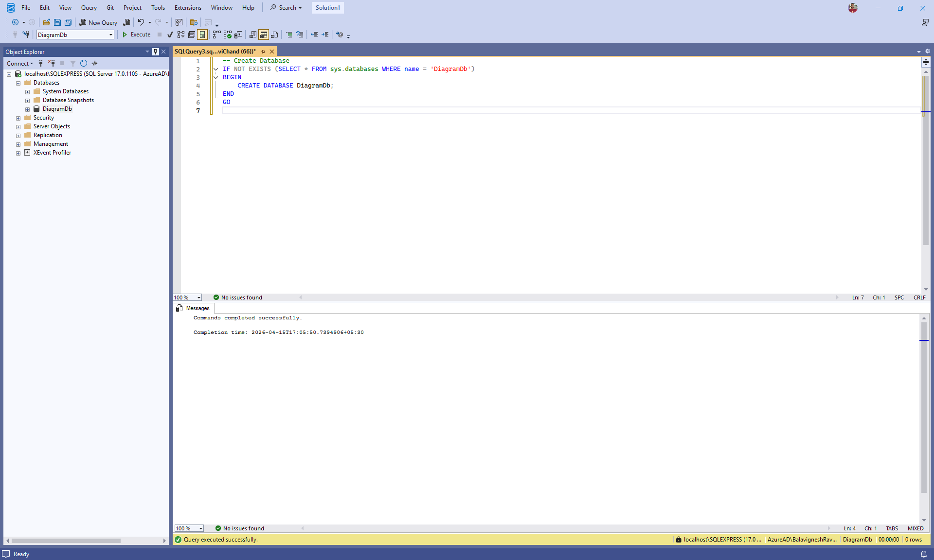This screenshot has height=560, width=934.
Task: Switch to the Messages tab
Action: (193, 308)
